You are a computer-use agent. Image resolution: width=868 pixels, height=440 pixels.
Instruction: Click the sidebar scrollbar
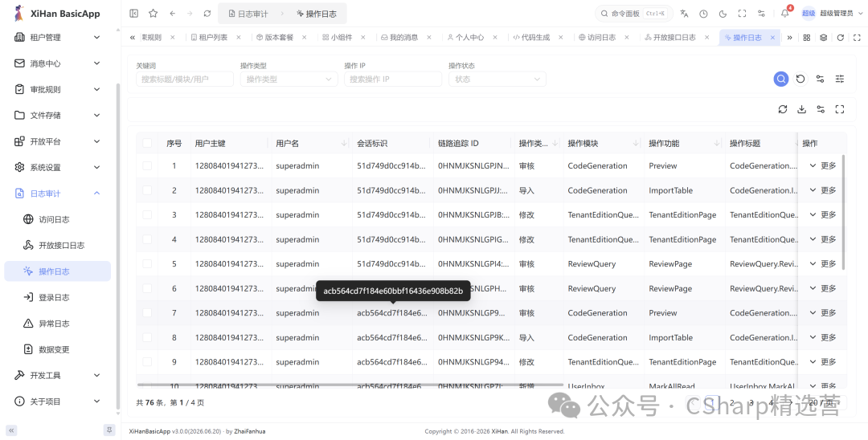point(118,246)
